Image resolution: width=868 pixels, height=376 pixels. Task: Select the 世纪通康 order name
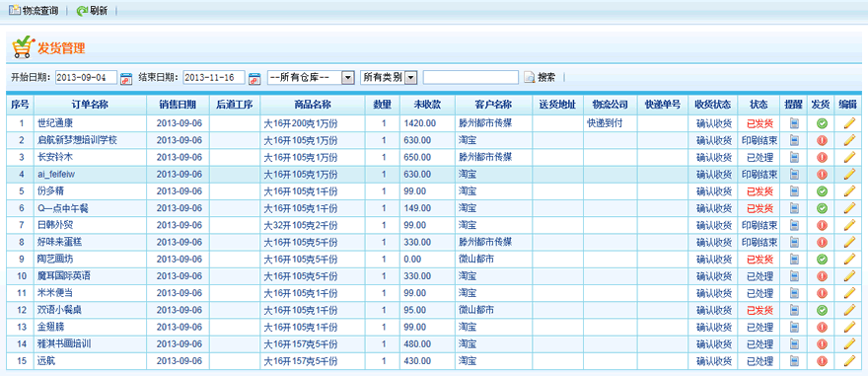[55, 123]
